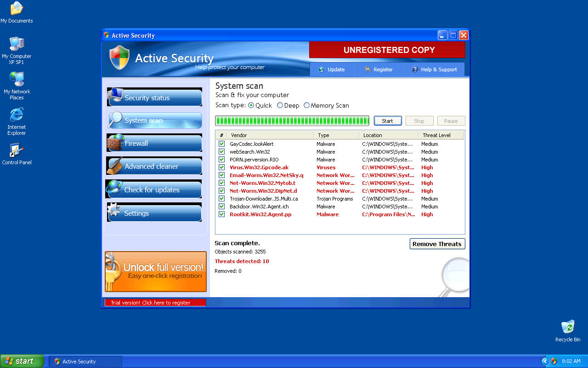The width and height of the screenshot is (588, 368).
Task: Open the Help & Support tab
Action: [434, 69]
